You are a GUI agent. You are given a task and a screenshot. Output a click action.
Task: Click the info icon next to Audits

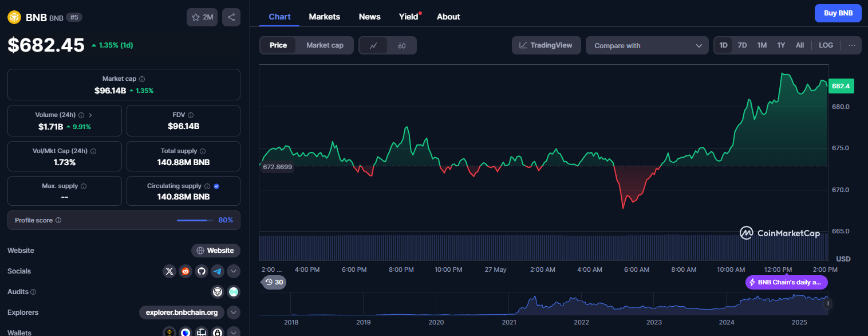click(x=33, y=292)
